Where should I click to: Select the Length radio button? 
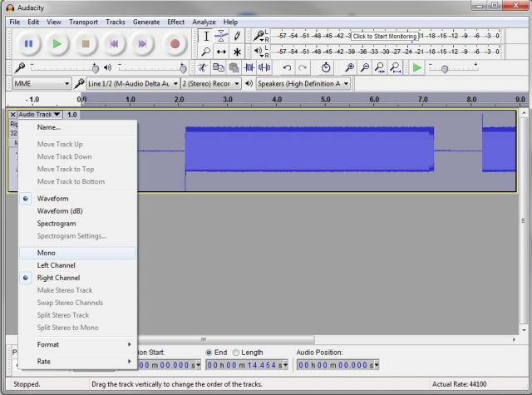pyautogui.click(x=236, y=353)
